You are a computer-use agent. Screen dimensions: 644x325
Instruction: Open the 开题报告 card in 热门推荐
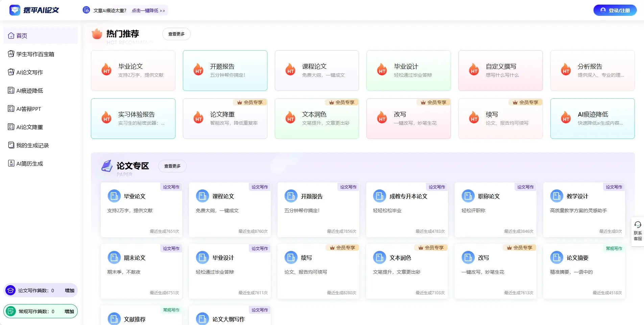pyautogui.click(x=225, y=70)
